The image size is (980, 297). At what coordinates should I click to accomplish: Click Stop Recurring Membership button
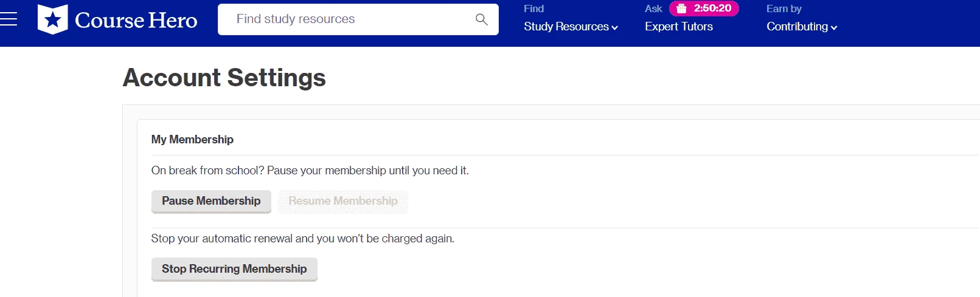pos(234,269)
